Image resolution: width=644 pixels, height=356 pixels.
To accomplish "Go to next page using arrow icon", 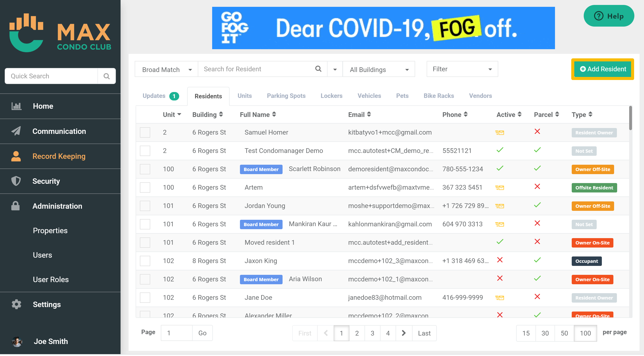I will [x=404, y=333].
